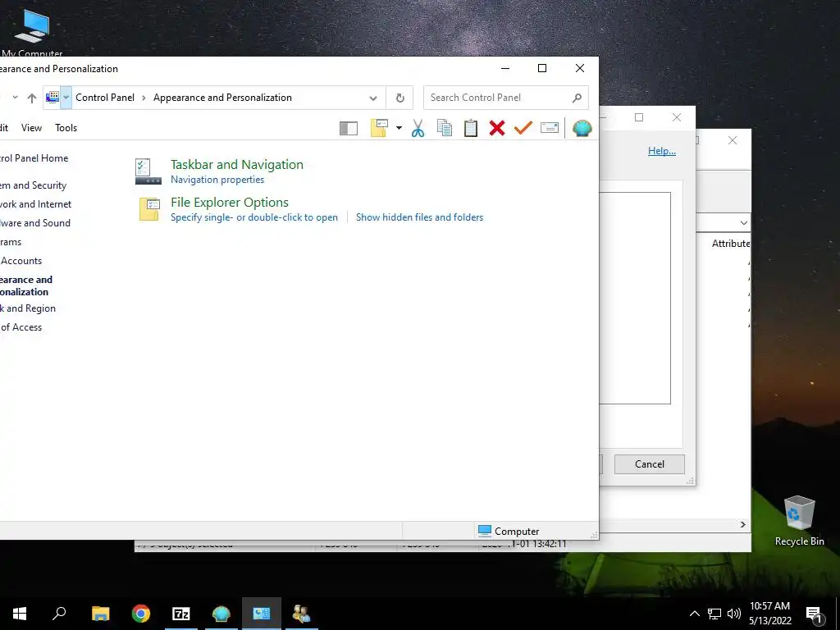Switch to the Control Panel taskbar button
This screenshot has height=630, width=840.
point(262,614)
